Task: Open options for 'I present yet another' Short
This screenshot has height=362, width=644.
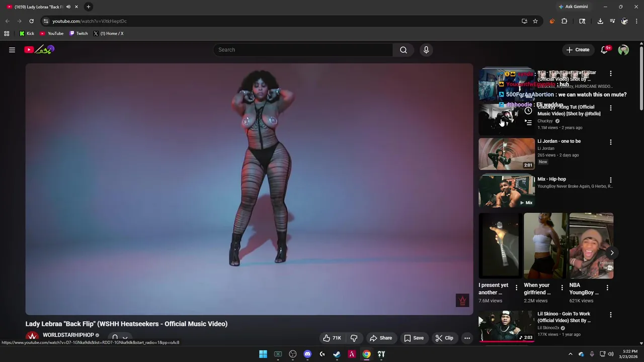Action: [x=516, y=288]
